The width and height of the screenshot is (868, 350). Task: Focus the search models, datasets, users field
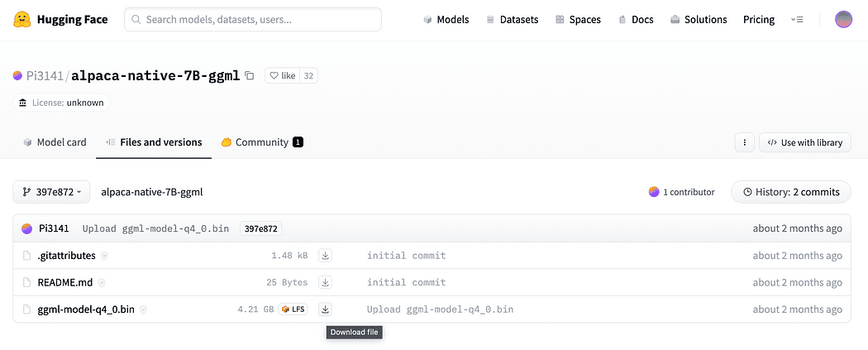point(253,19)
